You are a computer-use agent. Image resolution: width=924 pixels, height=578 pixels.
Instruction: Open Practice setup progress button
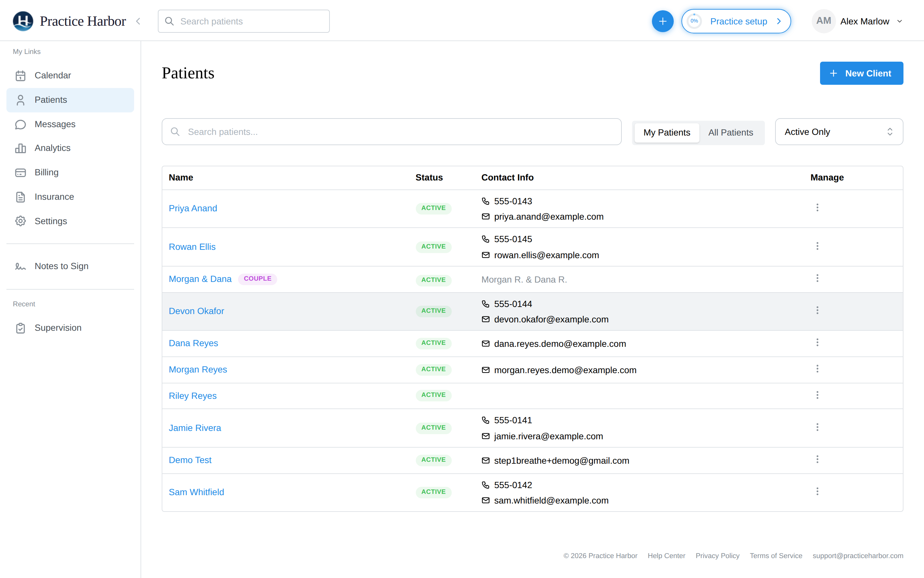(x=736, y=22)
